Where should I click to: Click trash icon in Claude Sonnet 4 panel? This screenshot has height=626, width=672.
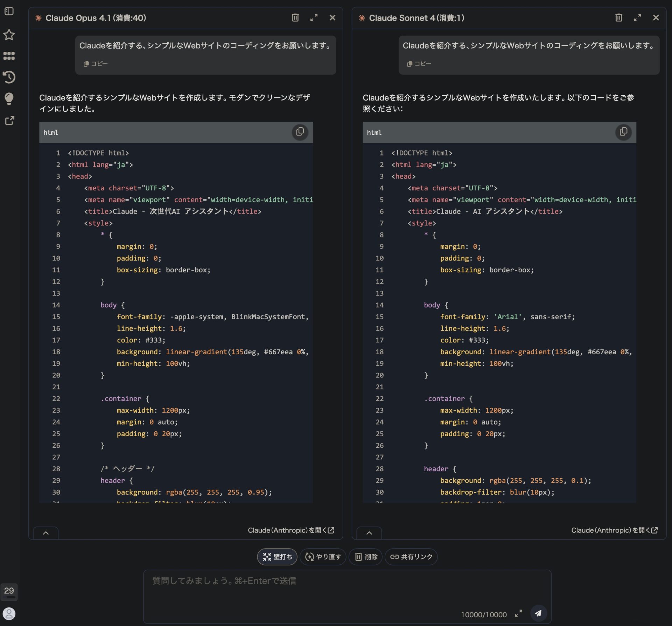tap(619, 18)
